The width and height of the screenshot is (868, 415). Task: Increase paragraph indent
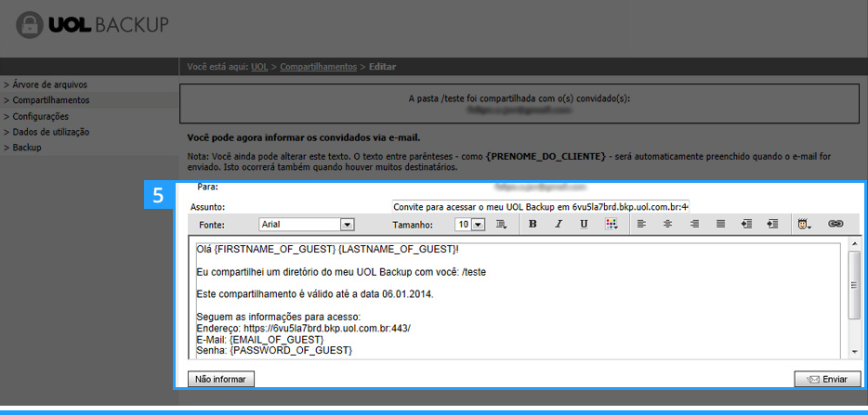(x=773, y=224)
